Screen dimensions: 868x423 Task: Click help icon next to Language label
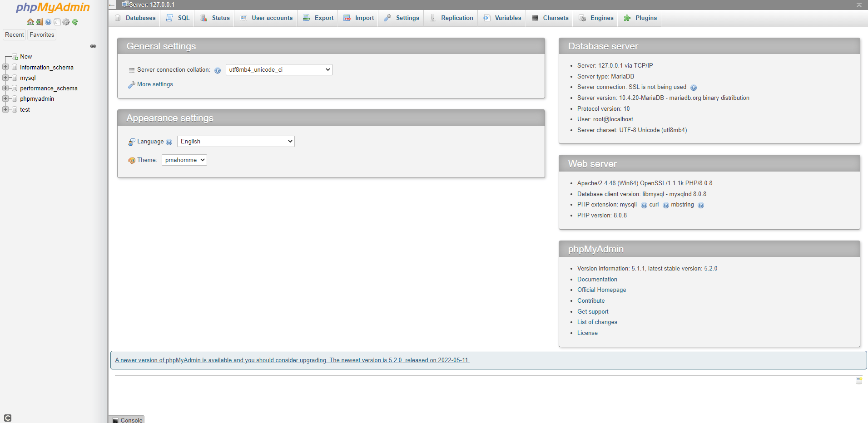pyautogui.click(x=169, y=142)
